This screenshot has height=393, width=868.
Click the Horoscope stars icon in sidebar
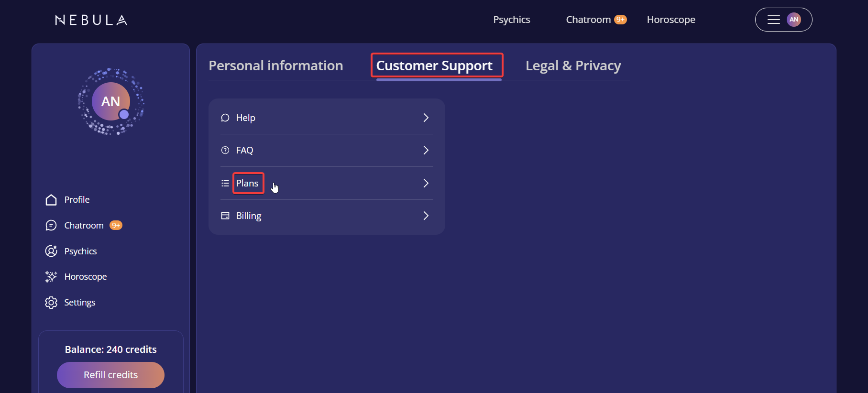click(51, 277)
